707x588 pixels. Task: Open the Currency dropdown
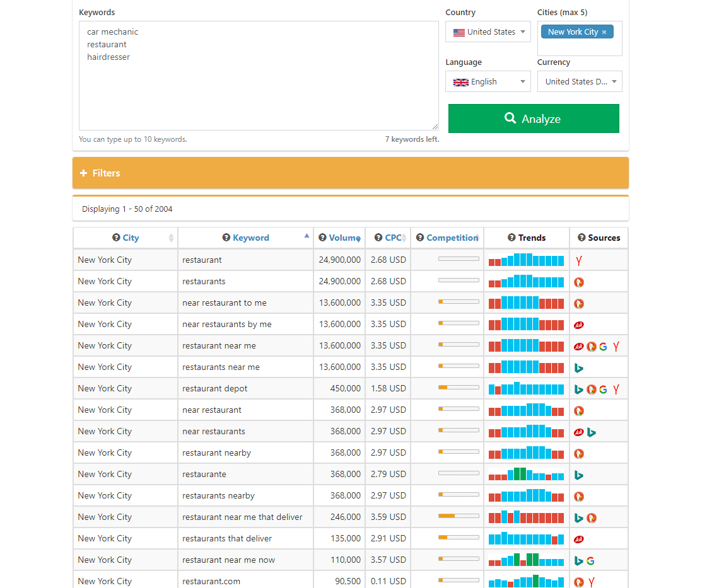(x=579, y=82)
